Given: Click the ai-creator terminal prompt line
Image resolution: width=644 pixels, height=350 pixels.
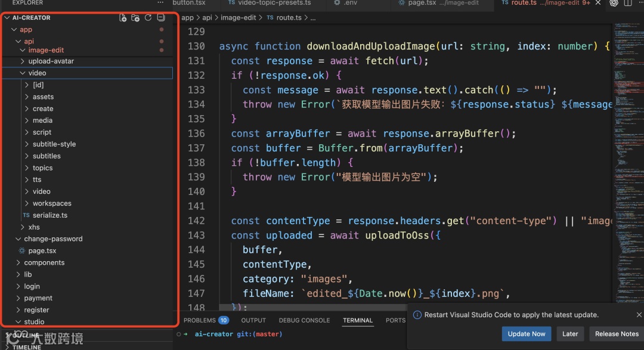Looking at the screenshot, I should [x=238, y=334].
